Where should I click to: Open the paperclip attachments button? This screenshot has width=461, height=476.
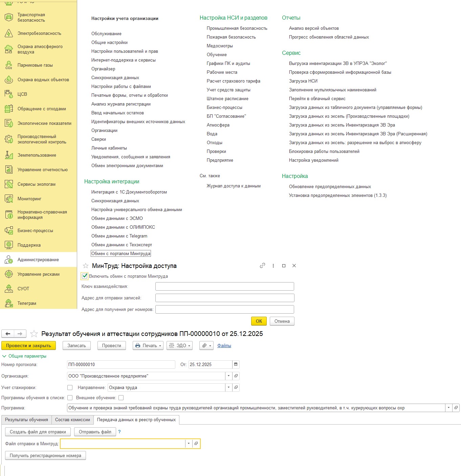point(206,345)
